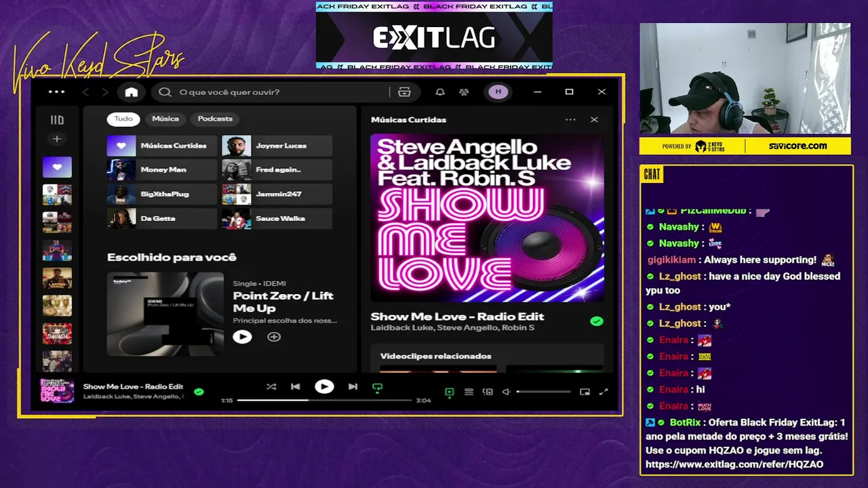868x488 pixels.
Task: Create a playlist with plus icon
Action: [x=57, y=139]
